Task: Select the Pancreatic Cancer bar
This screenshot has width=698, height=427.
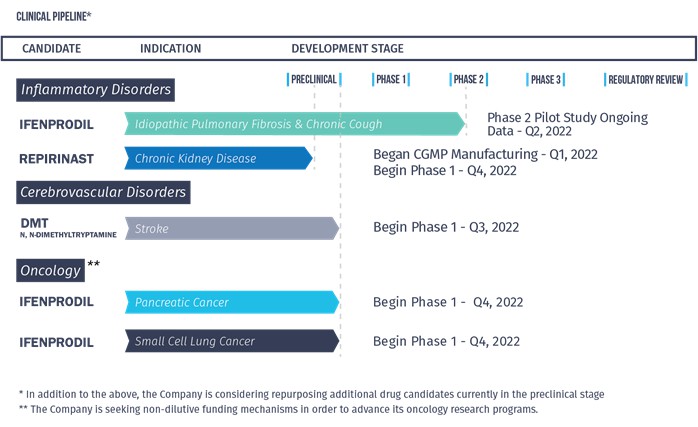Action: pyautogui.click(x=232, y=302)
